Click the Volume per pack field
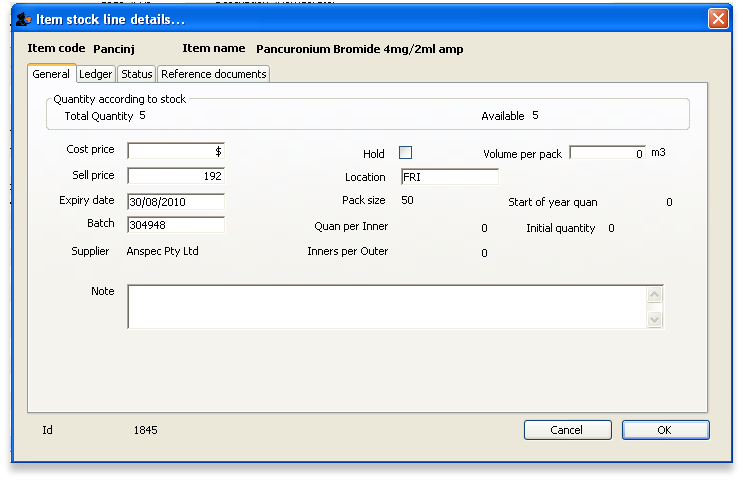743x481 pixels. tap(607, 153)
